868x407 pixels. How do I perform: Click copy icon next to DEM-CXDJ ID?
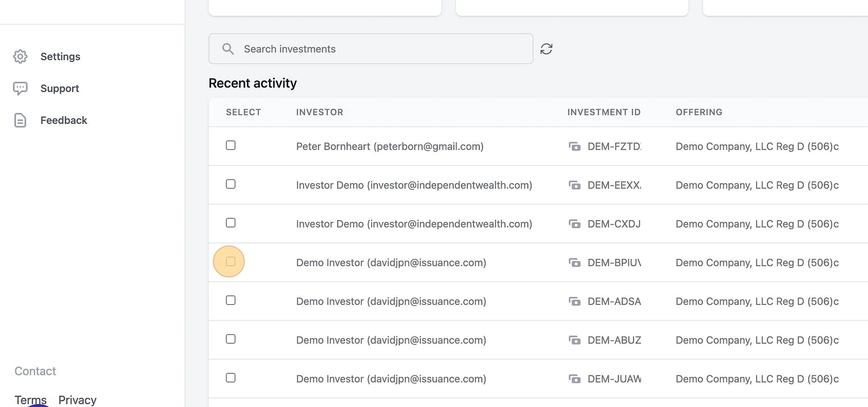tap(575, 224)
